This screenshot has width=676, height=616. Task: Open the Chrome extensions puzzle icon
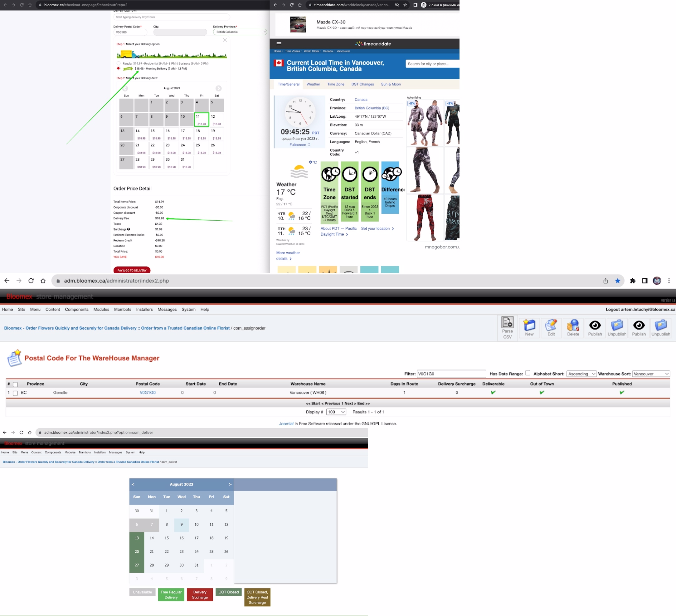tap(633, 281)
